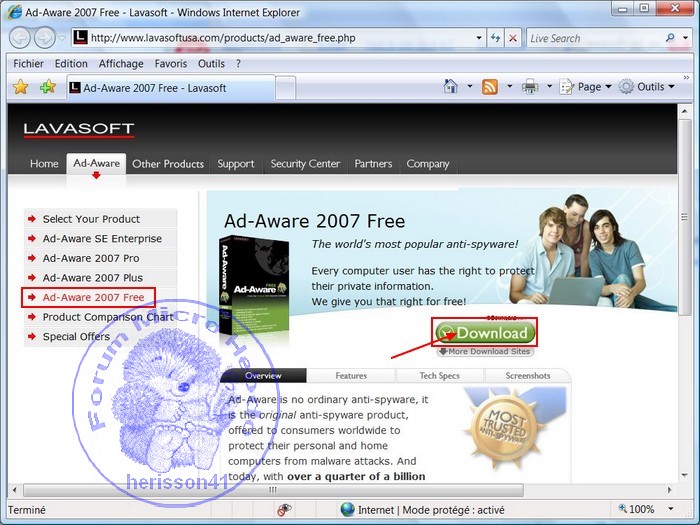Image resolution: width=700 pixels, height=525 pixels.
Task: Expand the address bar history dropdown
Action: [x=479, y=38]
